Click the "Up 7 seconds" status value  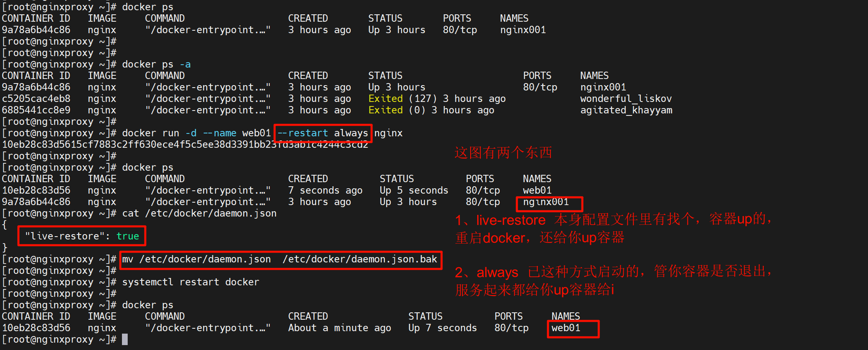point(442,328)
